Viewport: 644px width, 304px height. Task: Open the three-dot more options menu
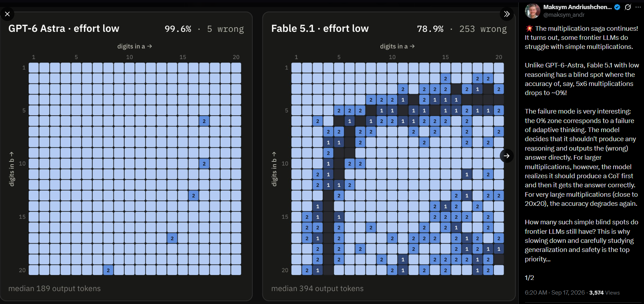[638, 7]
